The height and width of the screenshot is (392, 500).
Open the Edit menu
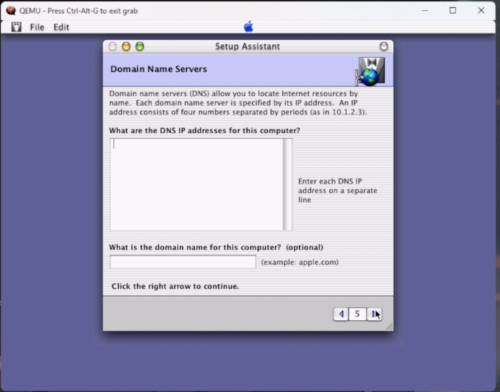61,27
